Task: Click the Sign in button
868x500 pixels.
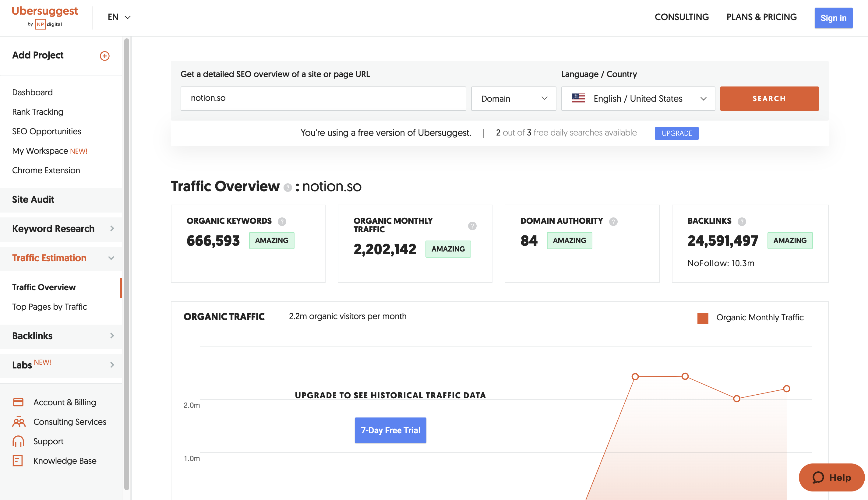Action: tap(833, 18)
